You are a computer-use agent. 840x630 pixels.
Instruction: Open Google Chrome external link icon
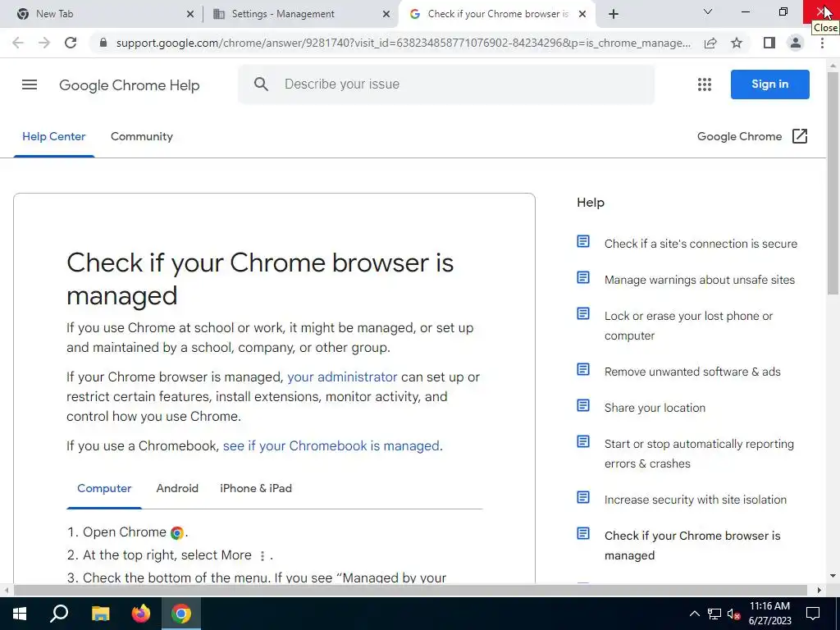(x=799, y=136)
